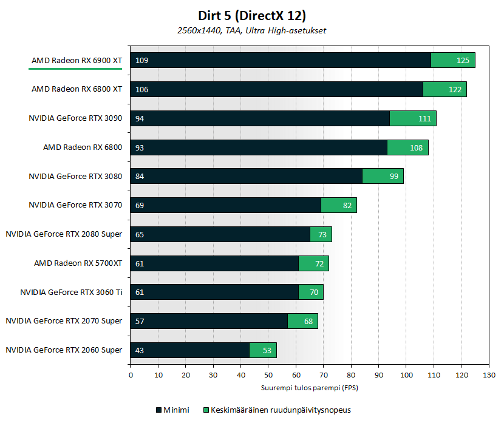Click the axis title "Suurempi tulos parempi (FPS)"
This screenshot has height=423, width=504.
(x=310, y=388)
